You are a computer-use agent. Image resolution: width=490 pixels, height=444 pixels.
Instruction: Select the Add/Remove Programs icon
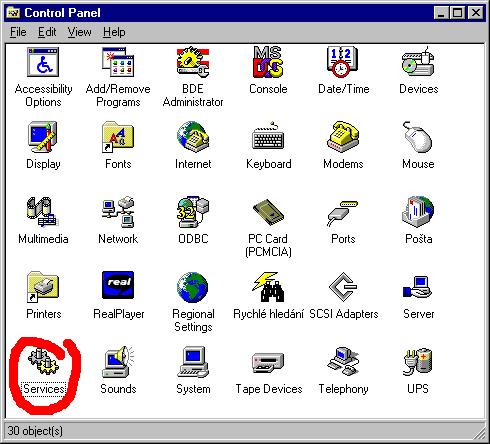point(118,62)
